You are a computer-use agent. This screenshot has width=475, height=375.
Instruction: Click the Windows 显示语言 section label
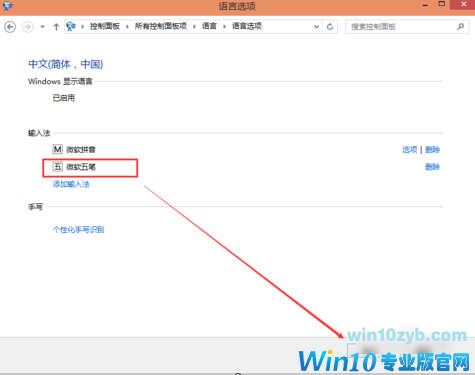pos(60,81)
